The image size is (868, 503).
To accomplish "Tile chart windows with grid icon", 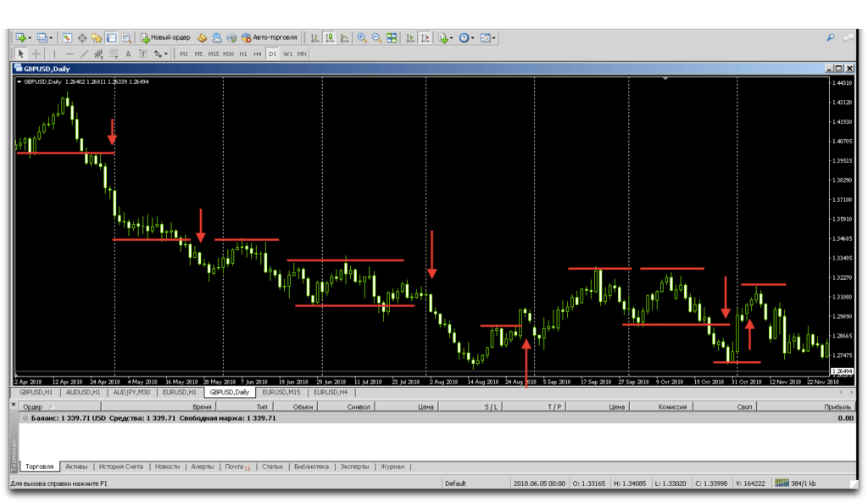I will [392, 38].
